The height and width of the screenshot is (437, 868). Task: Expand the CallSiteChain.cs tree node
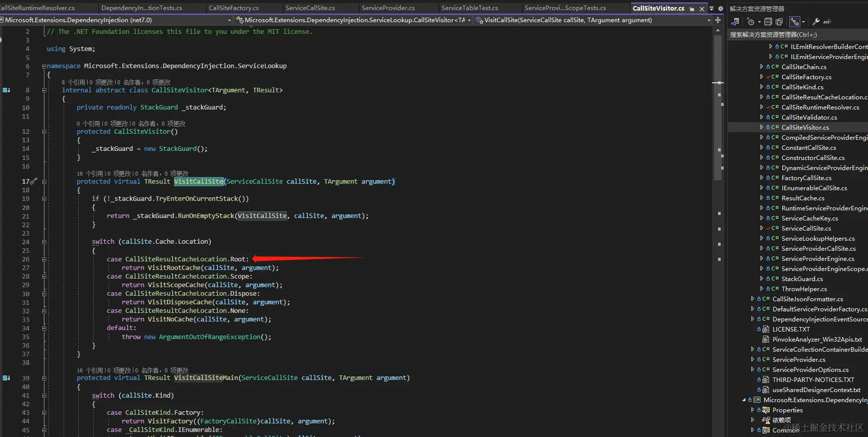[x=762, y=67]
